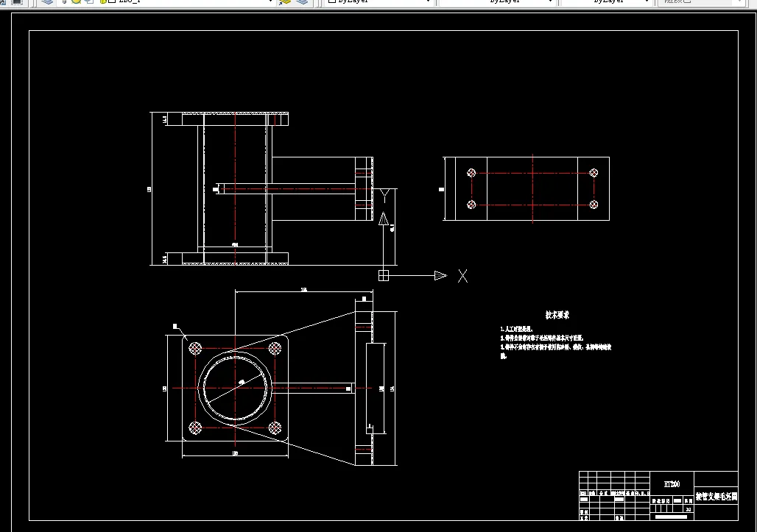
Task: Select the large bore circle in the flange view
Action: pos(235,388)
